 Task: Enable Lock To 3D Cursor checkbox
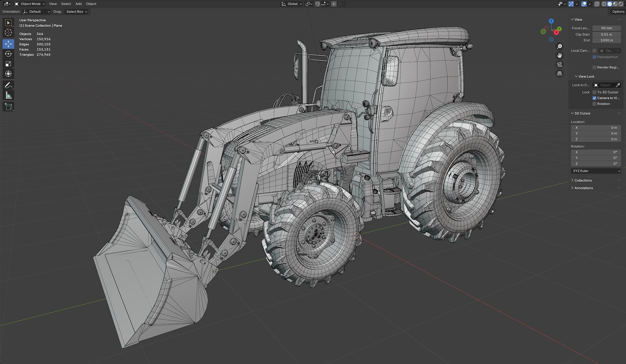pos(594,92)
